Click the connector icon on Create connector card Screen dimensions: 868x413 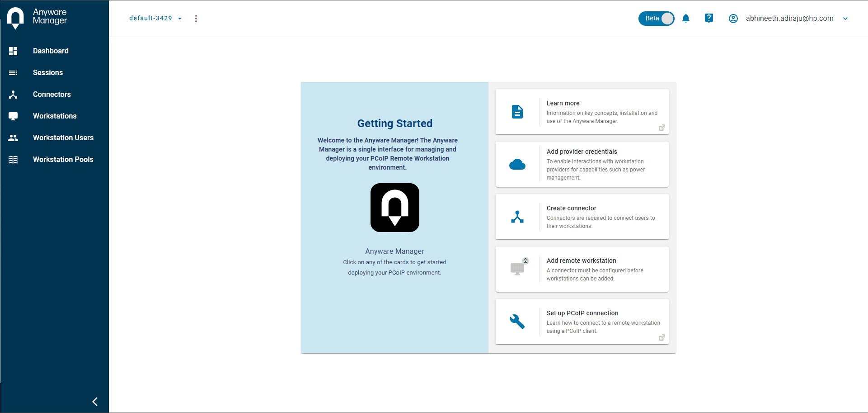[517, 217]
